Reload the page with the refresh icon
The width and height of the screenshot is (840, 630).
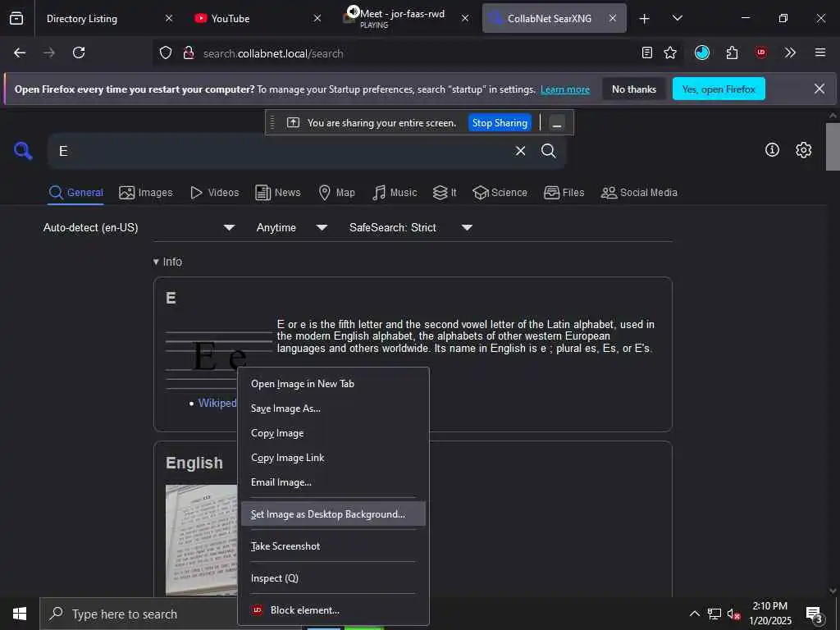(79, 52)
